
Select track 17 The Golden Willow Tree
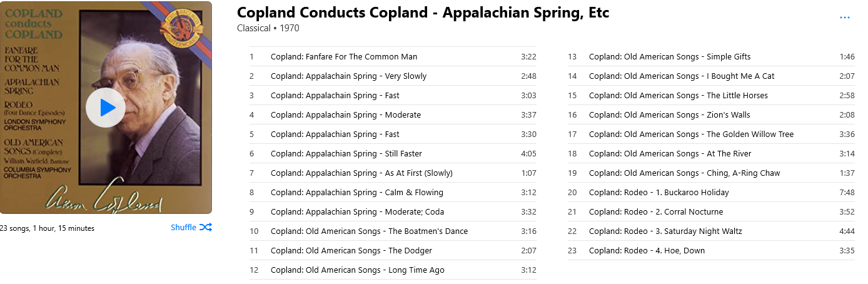coord(711,134)
